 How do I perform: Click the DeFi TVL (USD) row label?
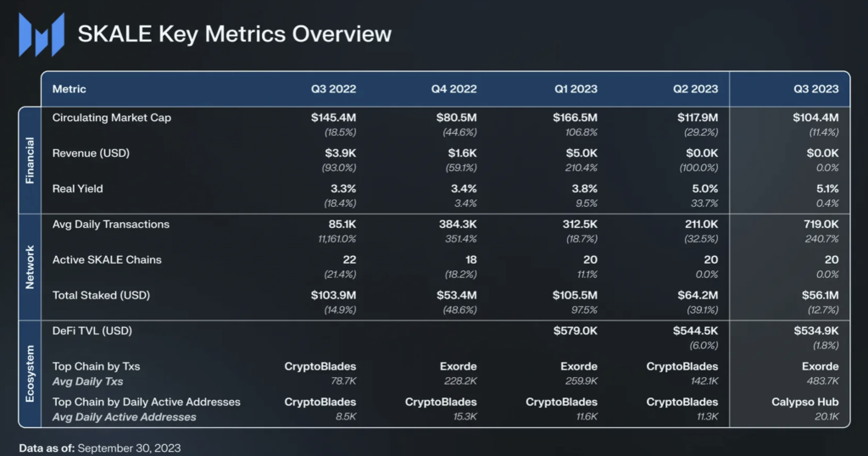(92, 331)
